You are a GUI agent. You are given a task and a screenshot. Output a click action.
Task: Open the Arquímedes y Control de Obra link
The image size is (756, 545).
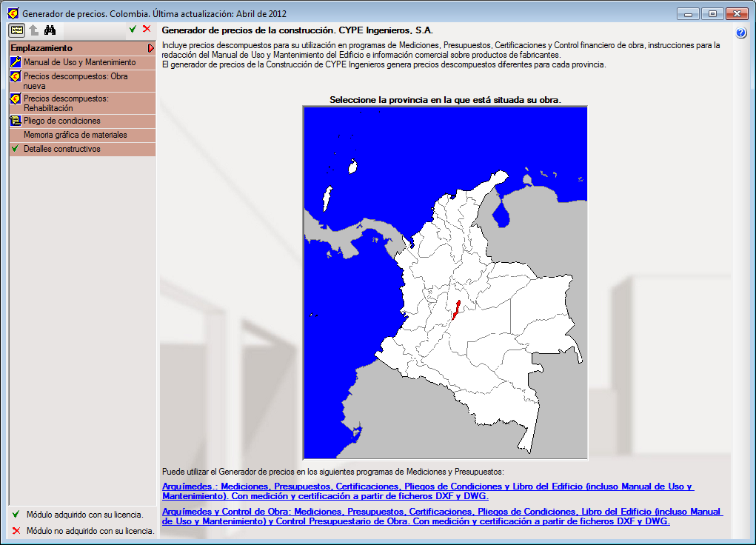[442, 516]
